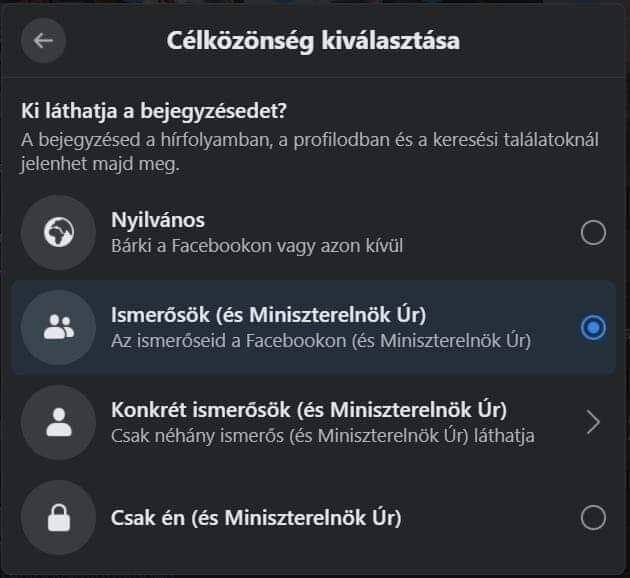630x578 pixels.
Task: Select the Nyilvános radio button
Action: (x=593, y=233)
